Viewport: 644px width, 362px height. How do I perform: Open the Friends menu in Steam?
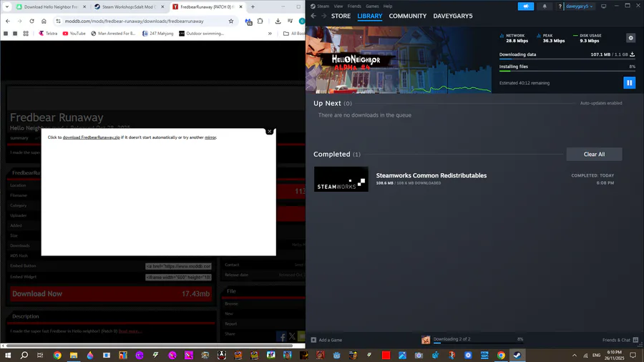coord(354,6)
